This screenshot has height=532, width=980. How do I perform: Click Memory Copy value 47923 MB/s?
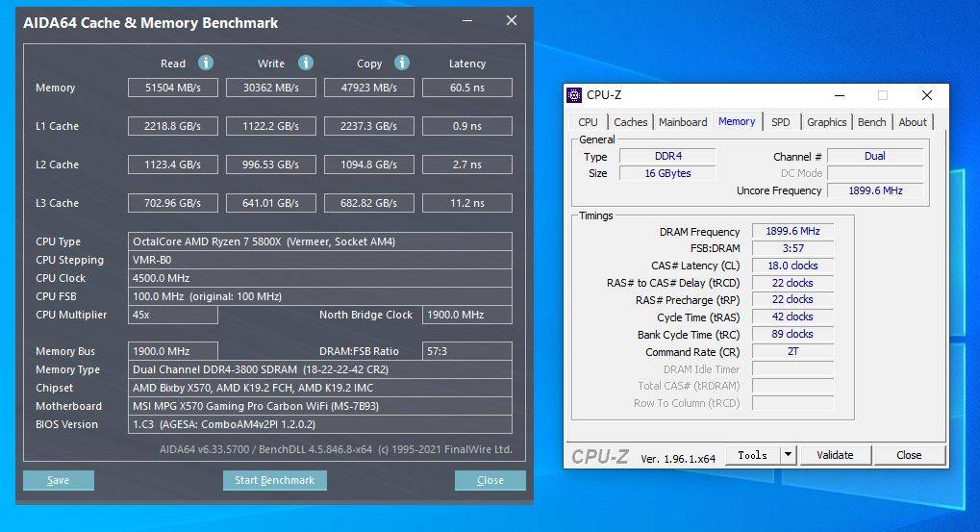click(368, 88)
